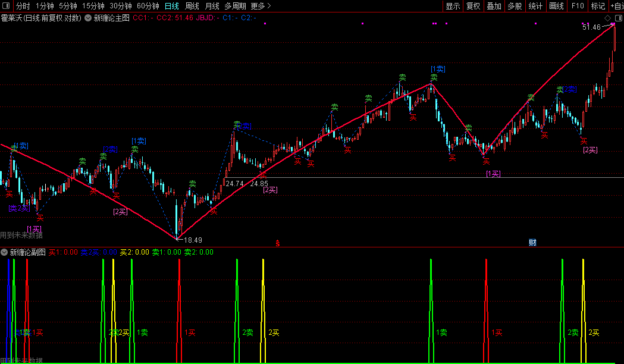Toggle the left sidebar panel icon
624x364 pixels.
click(x=5, y=6)
